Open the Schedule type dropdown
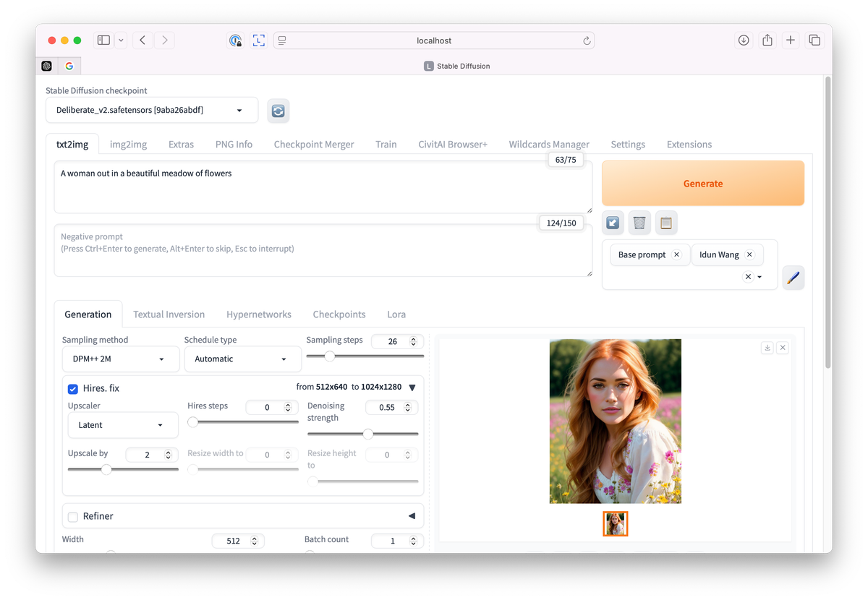This screenshot has height=600, width=868. click(243, 359)
